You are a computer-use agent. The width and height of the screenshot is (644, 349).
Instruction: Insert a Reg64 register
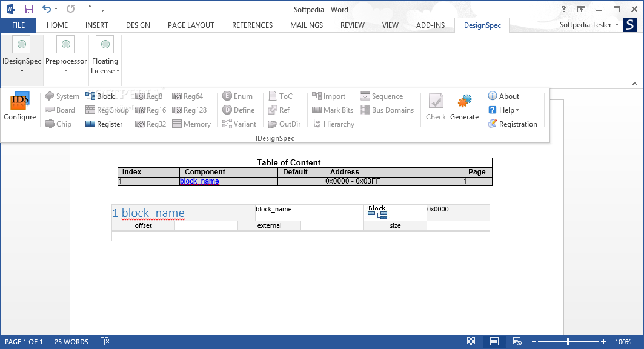[187, 96]
